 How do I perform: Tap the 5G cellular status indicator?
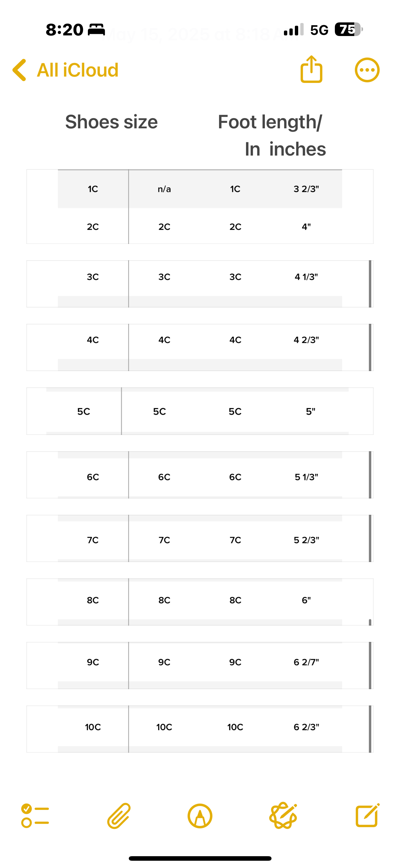tap(319, 30)
